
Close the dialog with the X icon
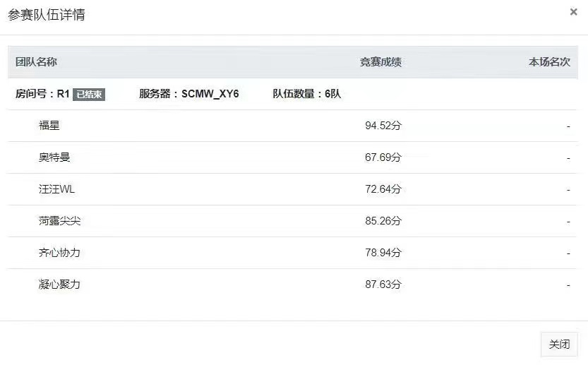tap(573, 12)
